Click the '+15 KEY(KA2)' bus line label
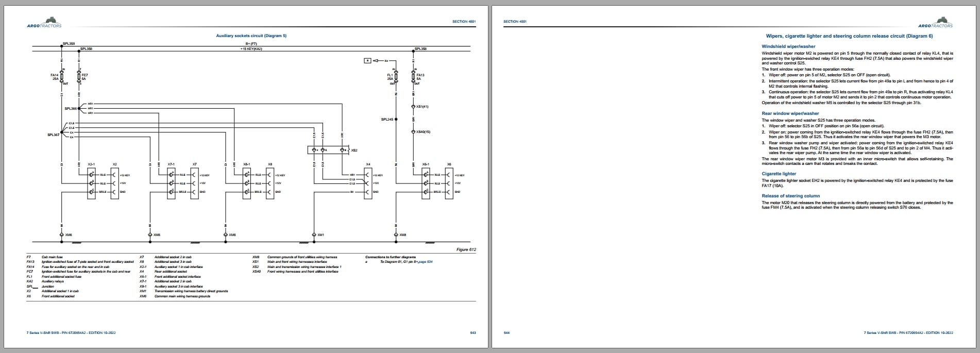The image size is (980, 353). [x=251, y=49]
